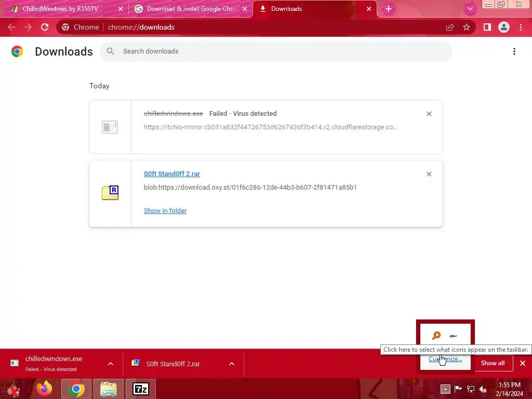Open new tab with plus button
This screenshot has height=399, width=532.
point(389,9)
